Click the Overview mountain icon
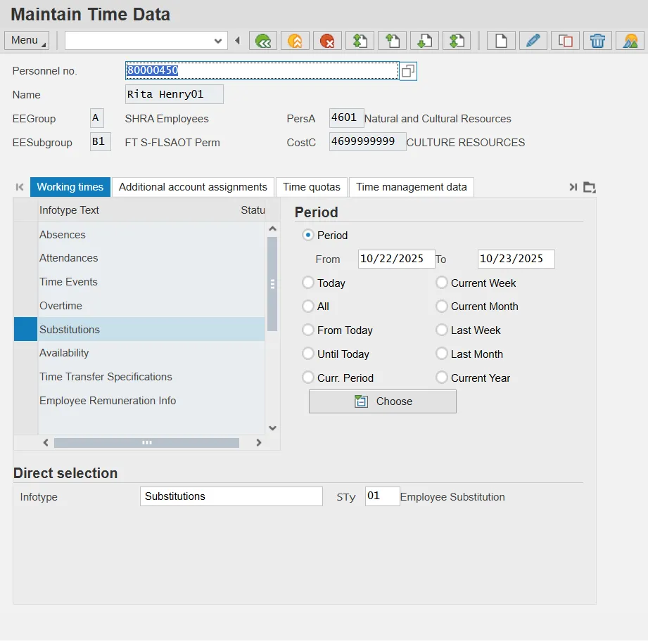The image size is (648, 644). (630, 41)
